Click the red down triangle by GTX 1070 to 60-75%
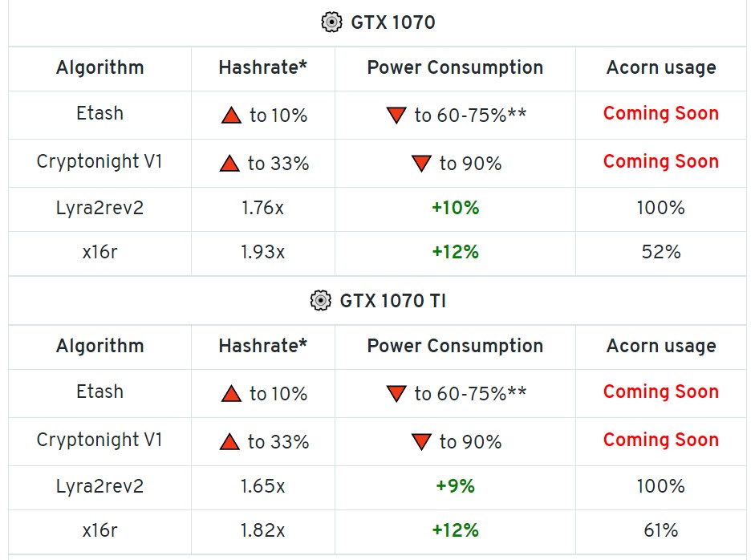This screenshot has width=751, height=560. pos(396,116)
